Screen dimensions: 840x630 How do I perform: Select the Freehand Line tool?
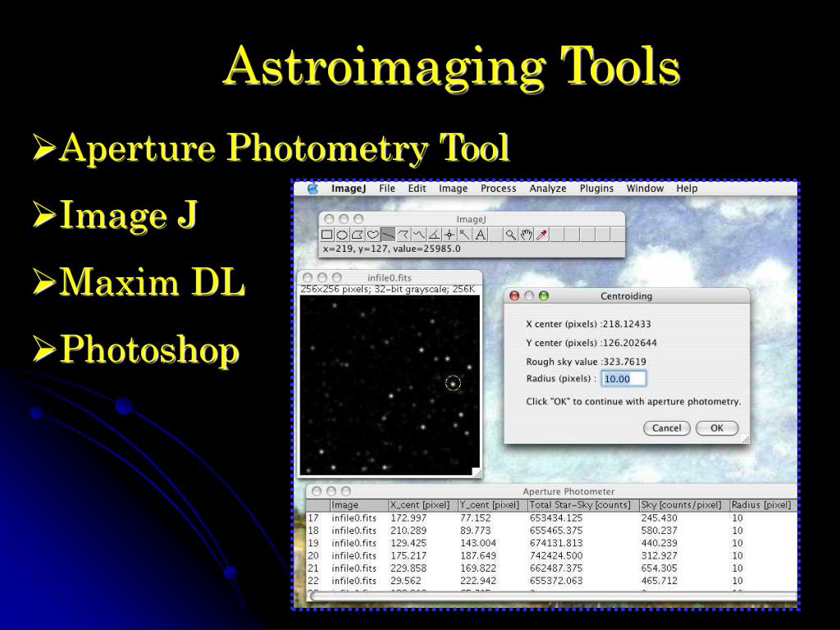(419, 235)
